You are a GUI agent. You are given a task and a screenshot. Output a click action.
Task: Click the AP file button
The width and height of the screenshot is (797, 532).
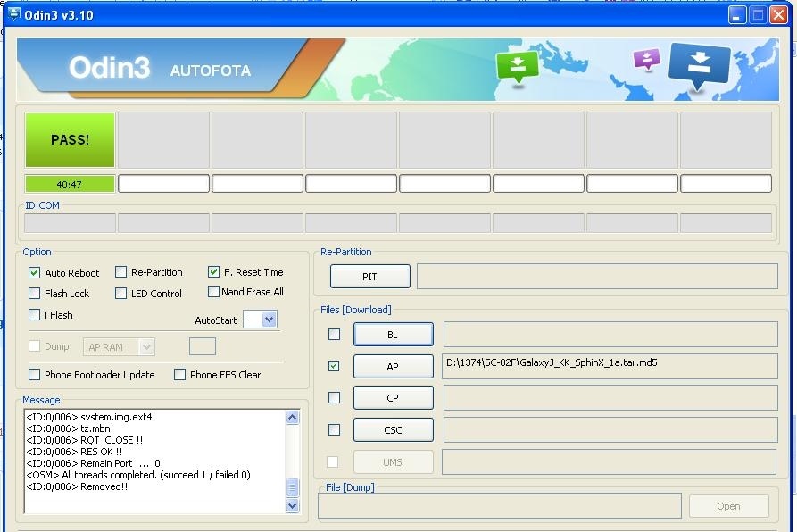point(394,366)
